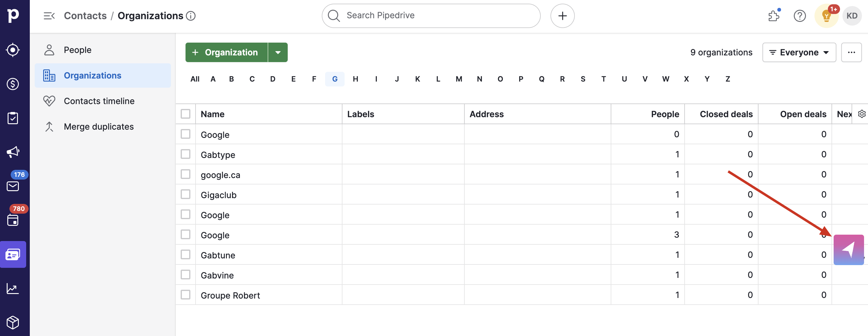
Task: Click the green add Organization button
Action: click(227, 52)
